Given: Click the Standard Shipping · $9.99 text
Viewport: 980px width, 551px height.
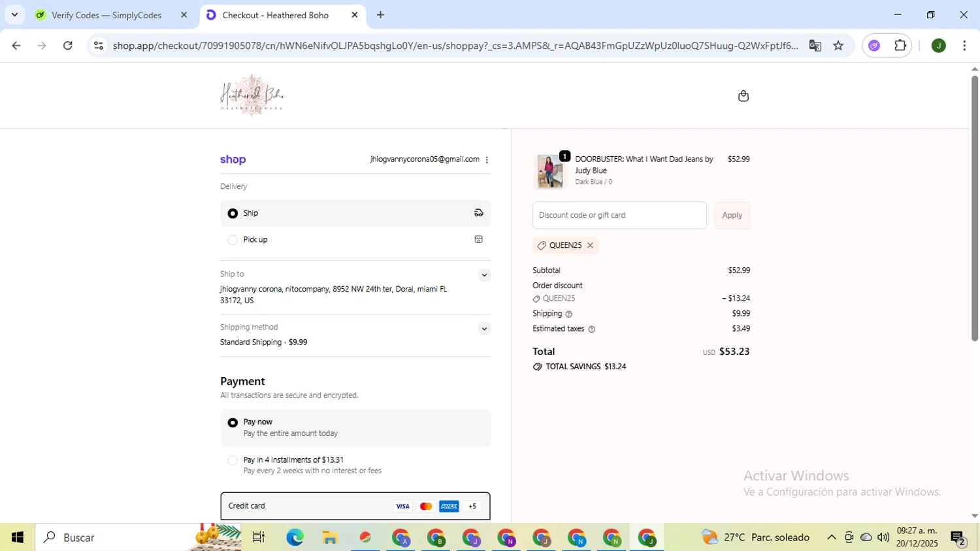Looking at the screenshot, I should coord(263,342).
